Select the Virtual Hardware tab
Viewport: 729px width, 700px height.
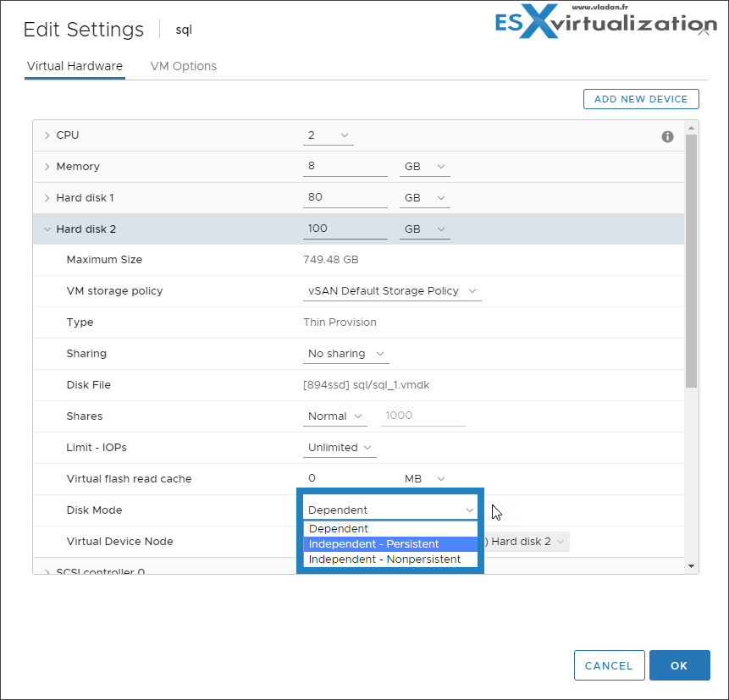75,66
